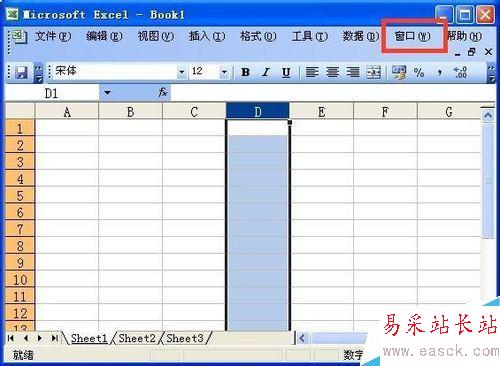Select row 10 header

coord(20,279)
